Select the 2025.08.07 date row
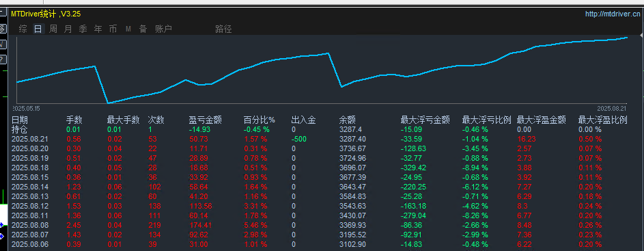644x251 pixels. (x=31, y=235)
